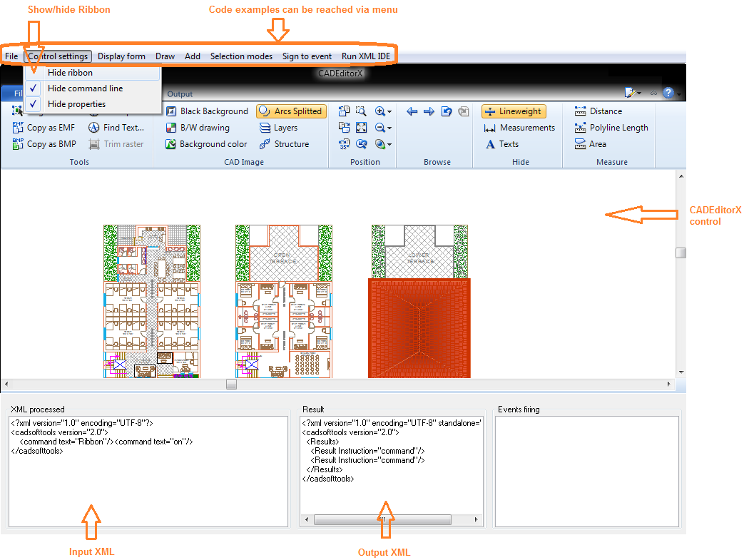Click the Structure icon

(265, 144)
